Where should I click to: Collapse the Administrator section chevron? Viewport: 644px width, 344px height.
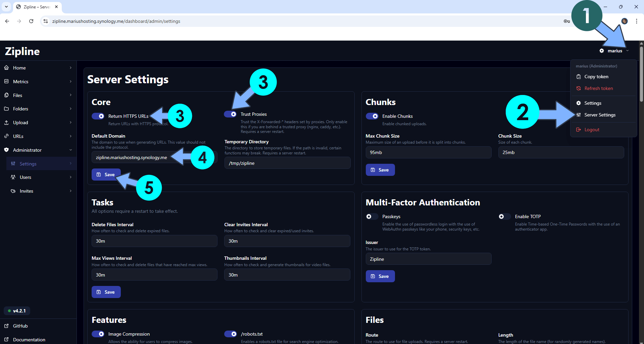tap(70, 150)
